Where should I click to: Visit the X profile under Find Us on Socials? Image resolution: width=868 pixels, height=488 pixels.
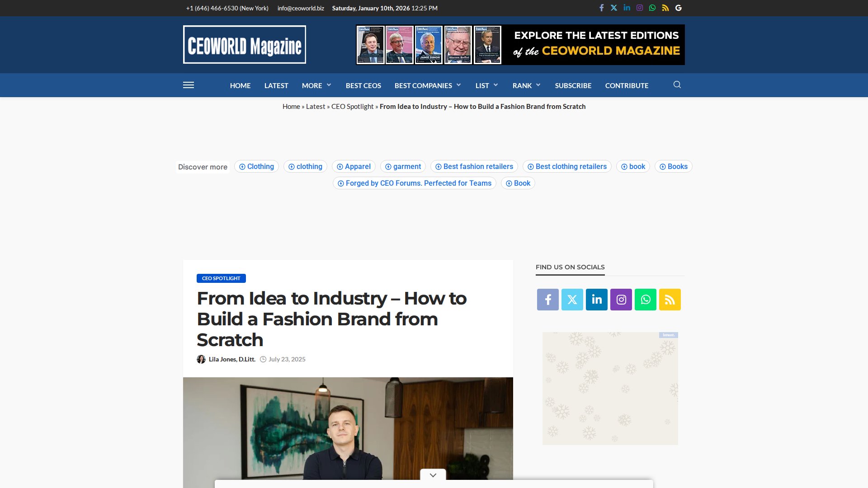(572, 300)
